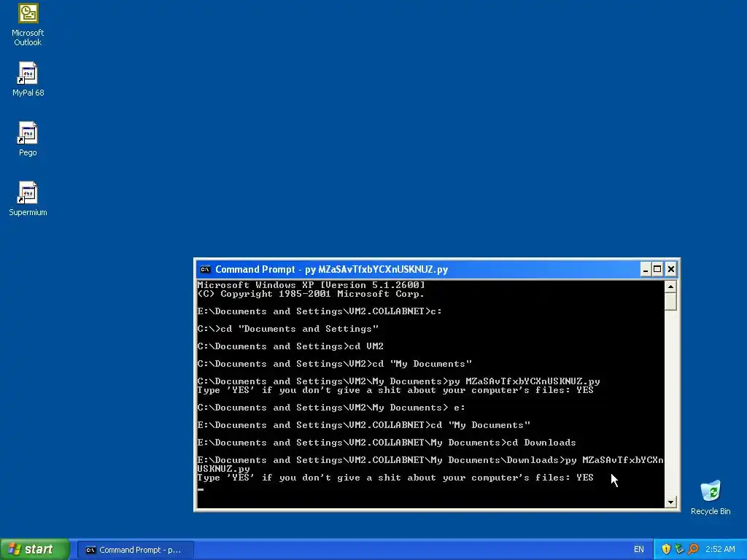
Task: Open the Microsoft Outlook desktop icon
Action: pos(28,25)
